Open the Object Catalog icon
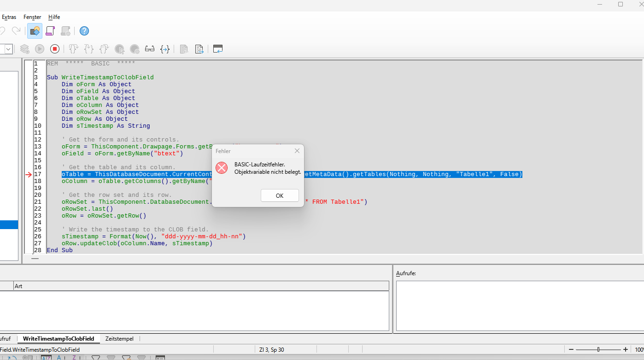 [35, 31]
